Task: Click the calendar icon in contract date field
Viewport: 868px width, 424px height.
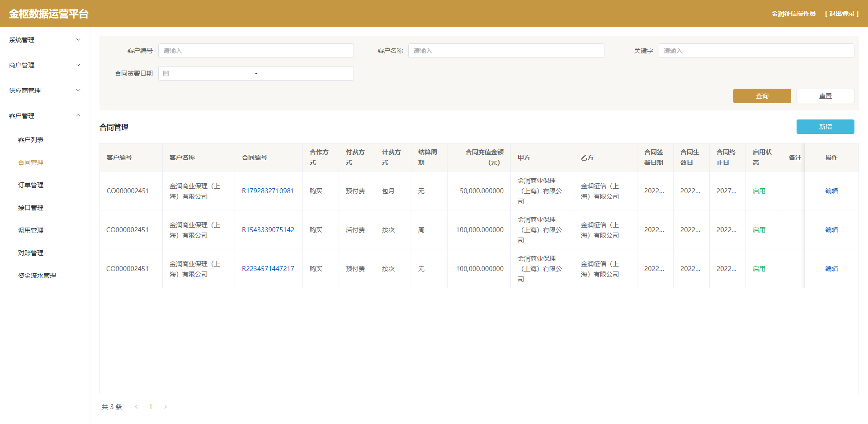Action: click(x=166, y=73)
